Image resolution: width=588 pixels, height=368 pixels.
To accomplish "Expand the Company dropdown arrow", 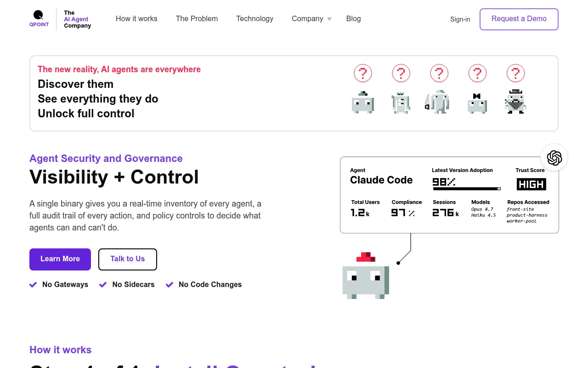I will click(329, 19).
